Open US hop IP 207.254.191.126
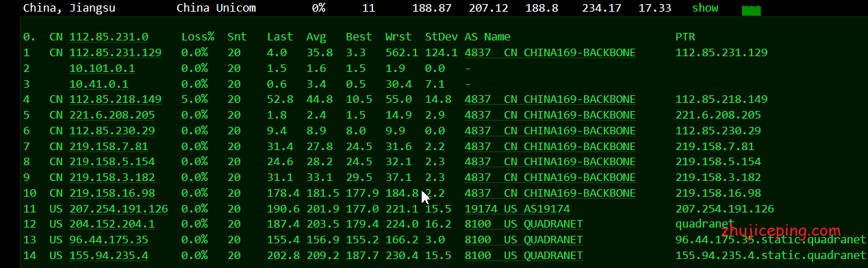Screen dimensions: 868x268 pyautogui.click(x=119, y=208)
